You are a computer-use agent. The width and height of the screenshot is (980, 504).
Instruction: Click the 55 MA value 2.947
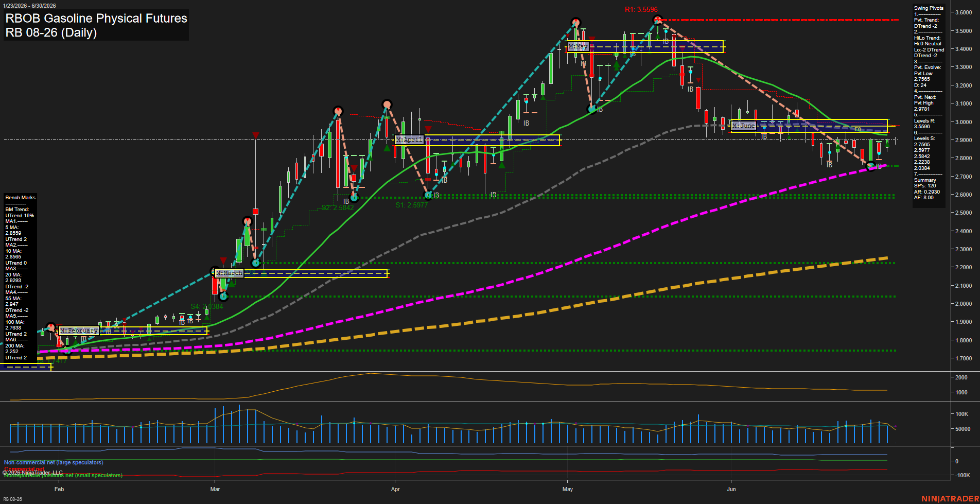click(12, 304)
